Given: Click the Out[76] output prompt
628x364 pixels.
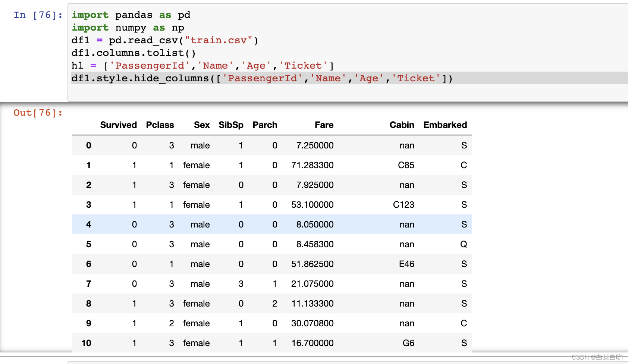Looking at the screenshot, I should pos(38,113).
